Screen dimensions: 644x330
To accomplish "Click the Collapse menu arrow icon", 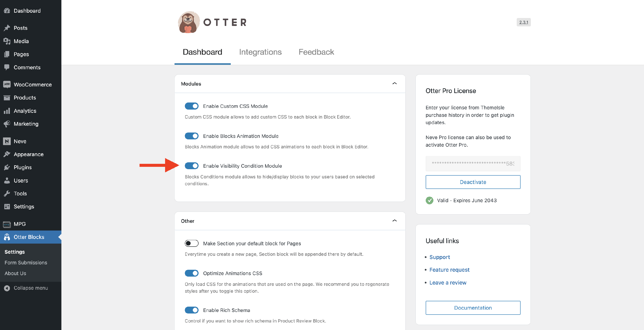I will [x=7, y=288].
